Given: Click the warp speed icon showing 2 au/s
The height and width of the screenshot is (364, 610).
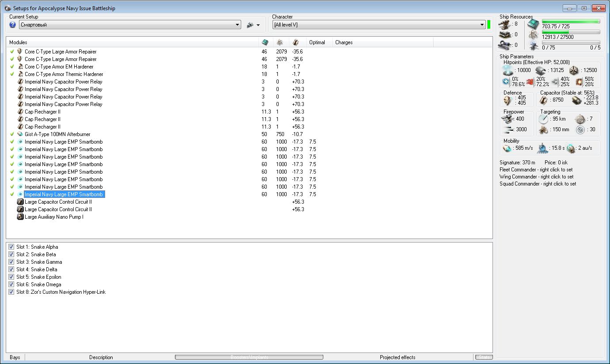Looking at the screenshot, I should pyautogui.click(x=571, y=148).
